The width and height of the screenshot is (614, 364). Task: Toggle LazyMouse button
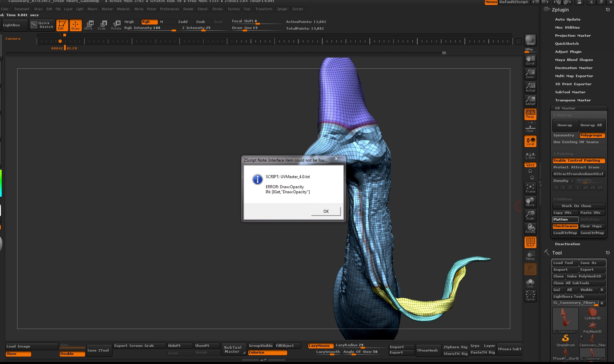point(321,346)
